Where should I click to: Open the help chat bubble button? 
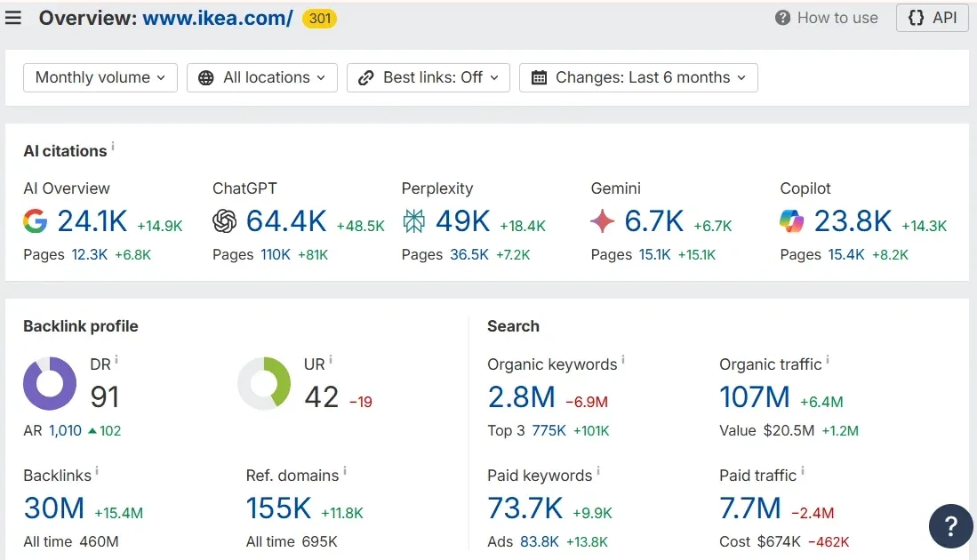tap(951, 526)
